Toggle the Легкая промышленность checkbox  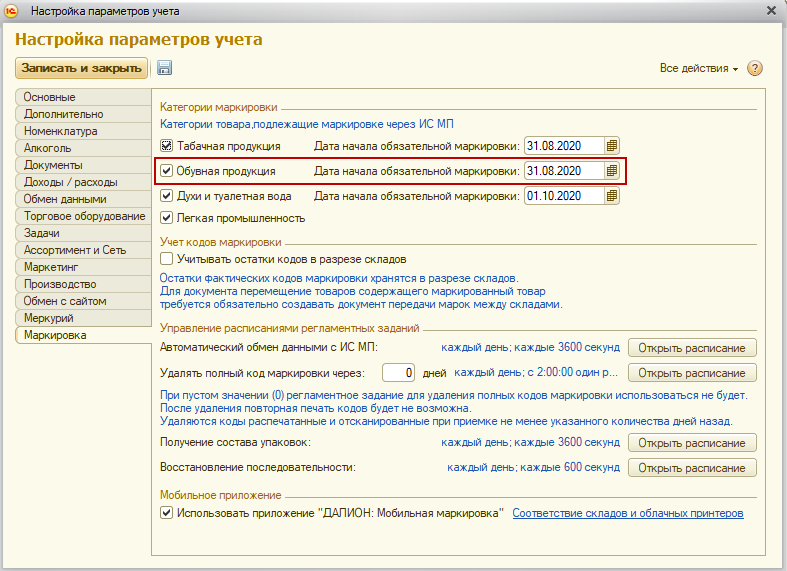pos(166,218)
